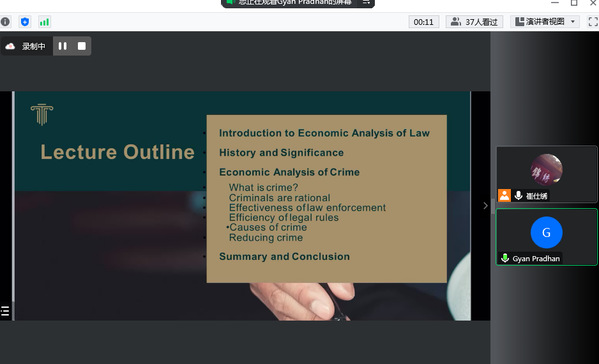Viewport: 599px width, 364px height.
Task: Check the green network signal bars icon
Action: [44, 22]
